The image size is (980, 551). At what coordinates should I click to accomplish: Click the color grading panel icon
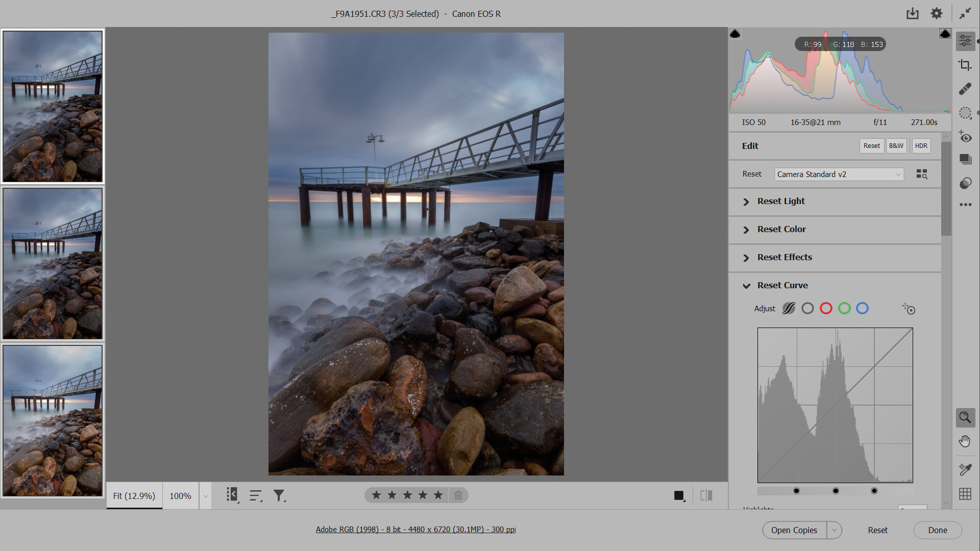coord(965,182)
